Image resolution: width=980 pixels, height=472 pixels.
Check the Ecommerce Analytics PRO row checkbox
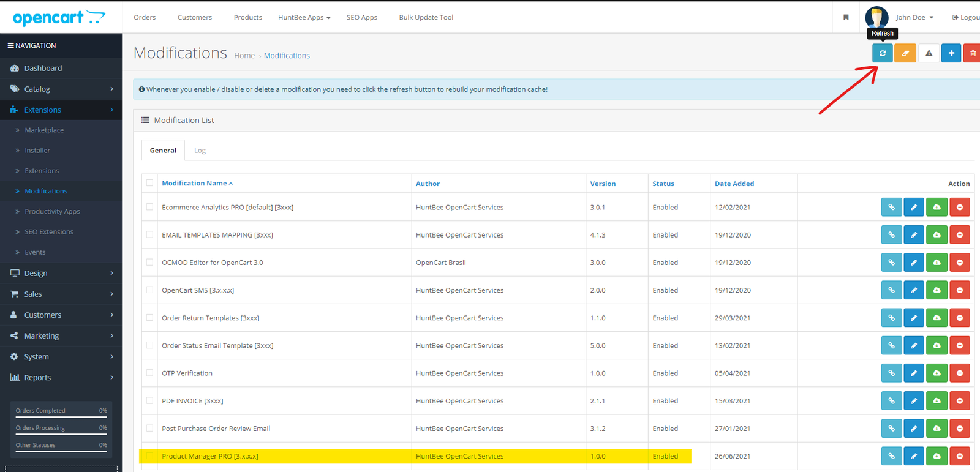coord(149,207)
